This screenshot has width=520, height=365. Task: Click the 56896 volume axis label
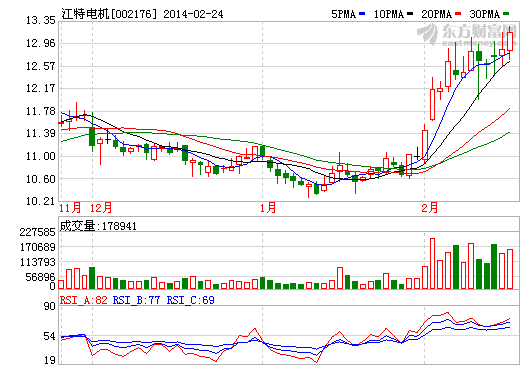click(x=41, y=277)
